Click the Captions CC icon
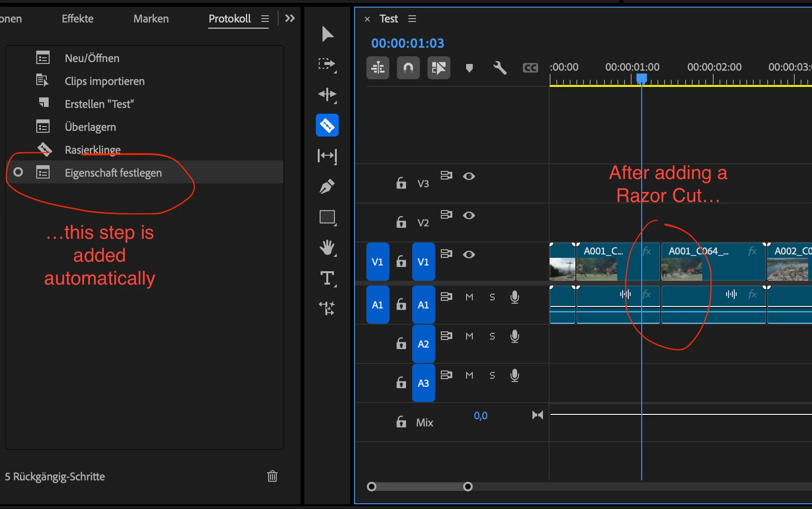Screen dimensions: 812x509 click(x=530, y=68)
